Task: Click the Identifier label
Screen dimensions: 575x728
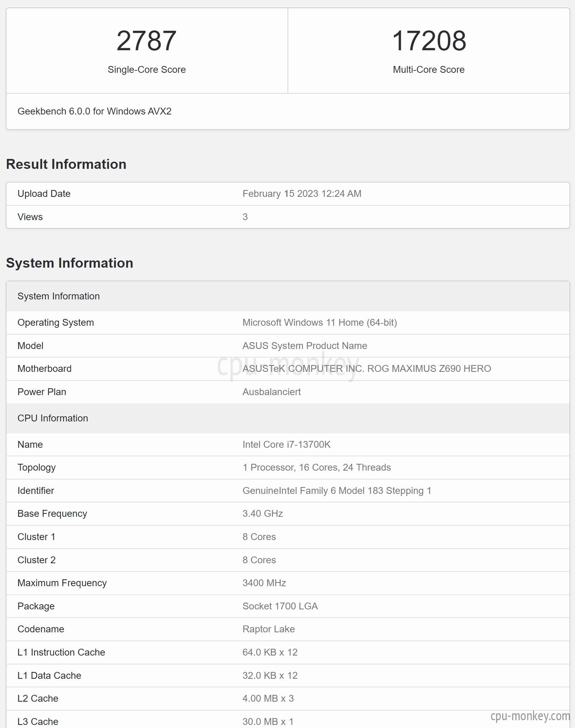Action: [36, 490]
